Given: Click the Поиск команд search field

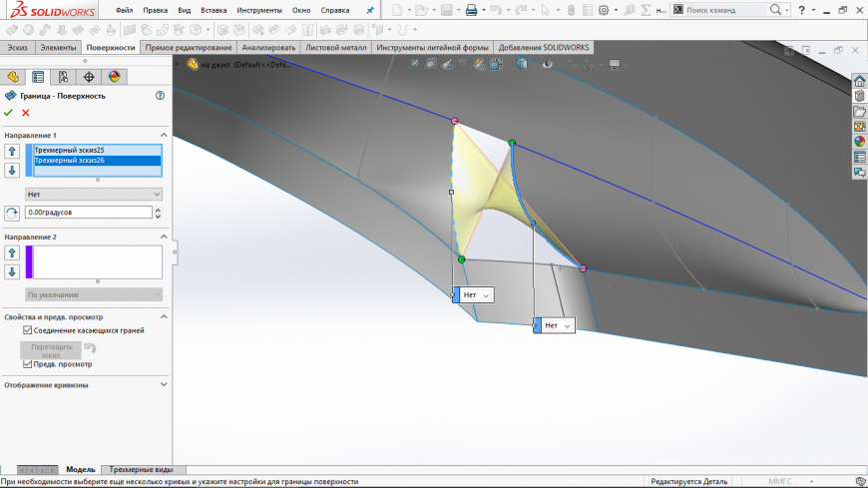Looking at the screenshot, I should coord(726,10).
